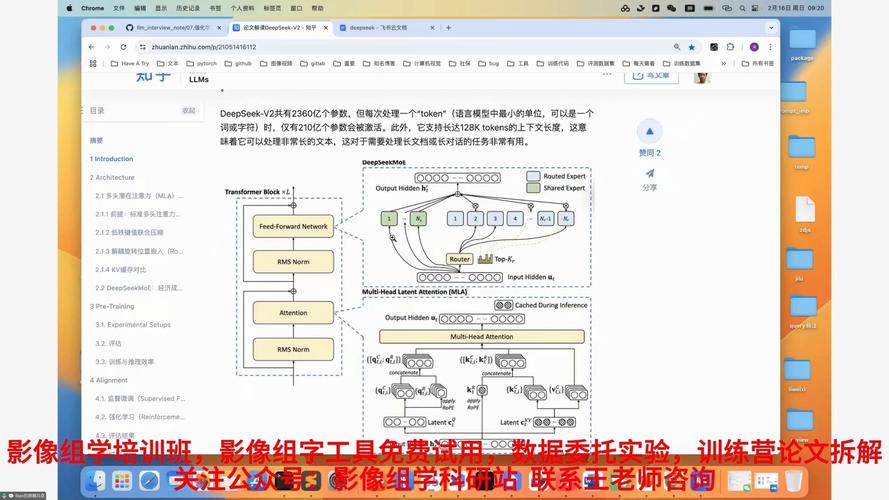
Task: Click the Zhihu logo
Action: pyautogui.click(x=153, y=77)
